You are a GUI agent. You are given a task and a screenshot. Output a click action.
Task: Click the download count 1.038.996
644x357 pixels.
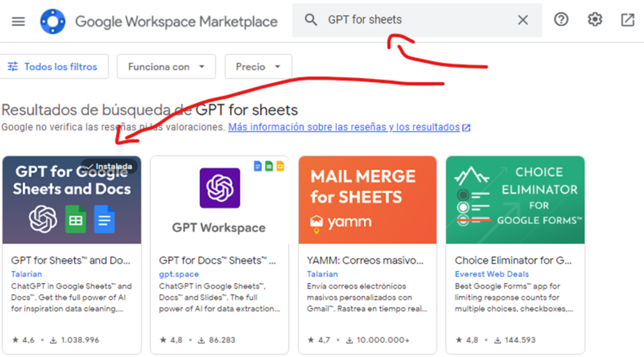click(x=75, y=340)
